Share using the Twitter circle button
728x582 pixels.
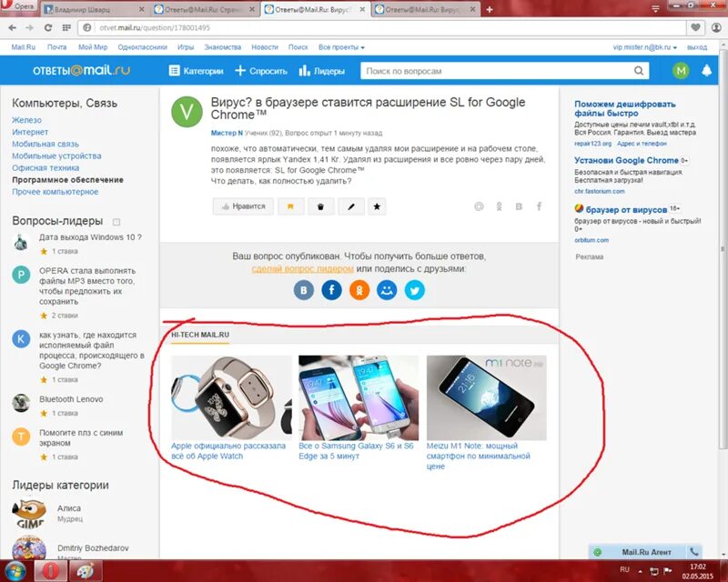415,290
